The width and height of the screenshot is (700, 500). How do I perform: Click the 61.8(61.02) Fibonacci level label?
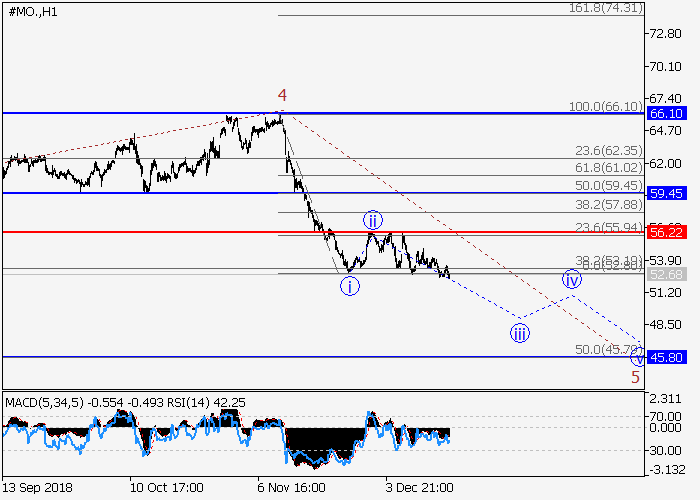[607, 168]
